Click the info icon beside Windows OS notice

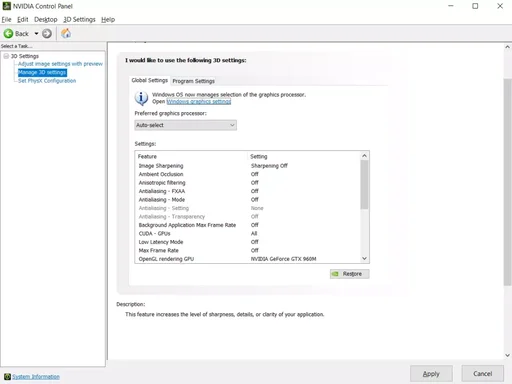[x=141, y=98]
